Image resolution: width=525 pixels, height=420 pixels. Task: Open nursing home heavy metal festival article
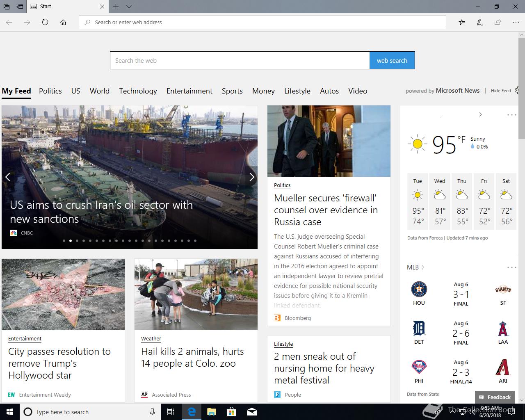pyautogui.click(x=324, y=368)
